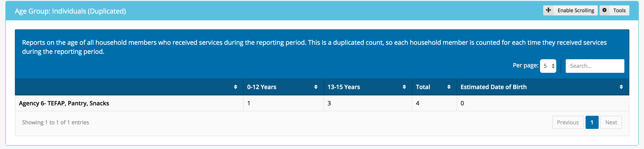
Task: Click the gear icon on the Tools button
Action: [x=605, y=10]
